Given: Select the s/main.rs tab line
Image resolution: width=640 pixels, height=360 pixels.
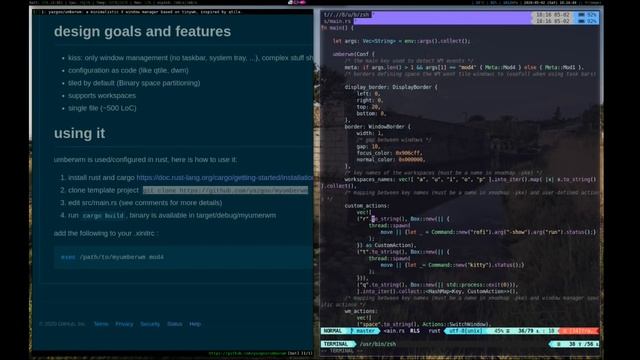Looking at the screenshot, I should tap(338, 21).
